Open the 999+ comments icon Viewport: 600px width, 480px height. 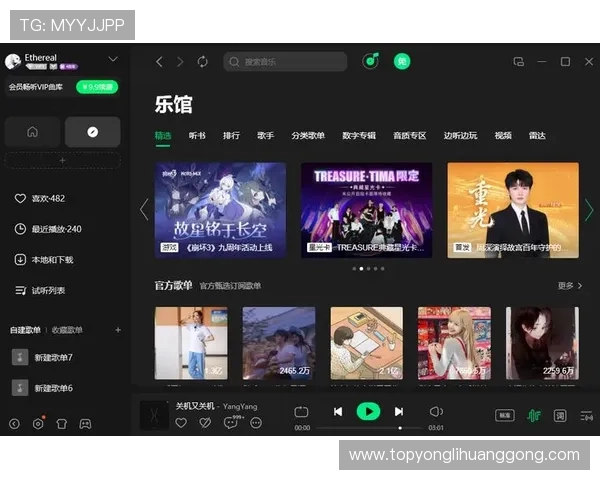point(232,422)
